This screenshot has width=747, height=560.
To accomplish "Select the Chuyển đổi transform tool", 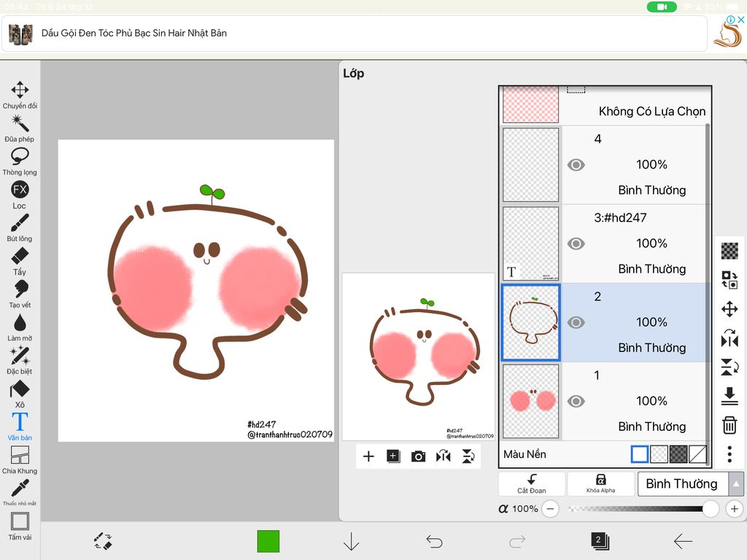I will 20,95.
